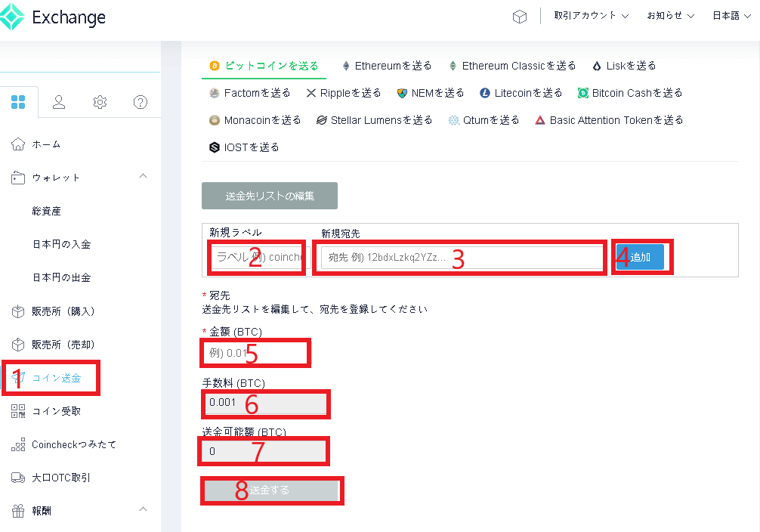Screen dimensions: 760x532
Task: Open 日本円の出金 in the sidebar
Action: pos(61,278)
